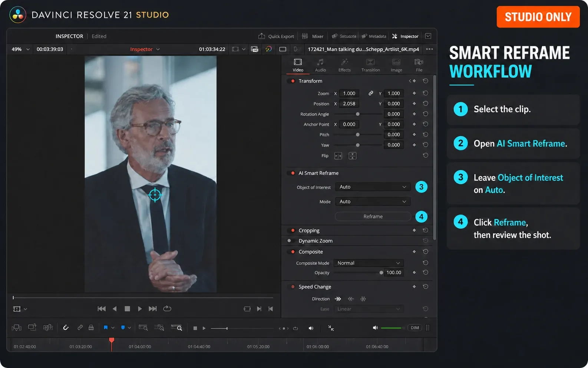Viewport: 588px width, 368px height.
Task: Click the blue flag icon
Action: click(x=106, y=328)
